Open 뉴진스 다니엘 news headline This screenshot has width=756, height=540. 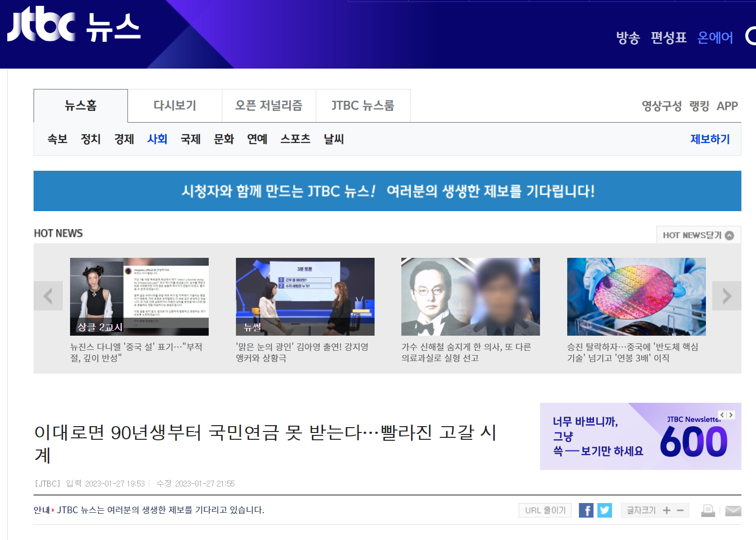[x=136, y=352]
